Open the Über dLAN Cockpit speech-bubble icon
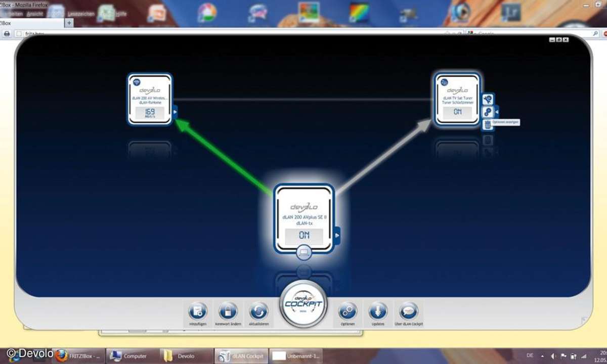 click(x=408, y=310)
